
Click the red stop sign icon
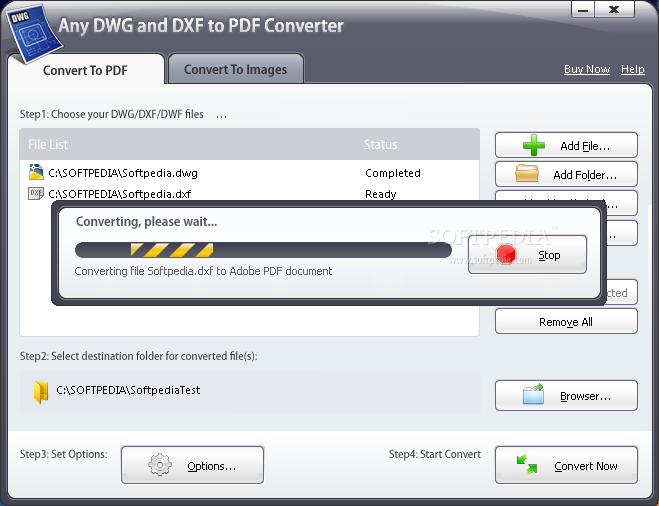tap(506, 255)
